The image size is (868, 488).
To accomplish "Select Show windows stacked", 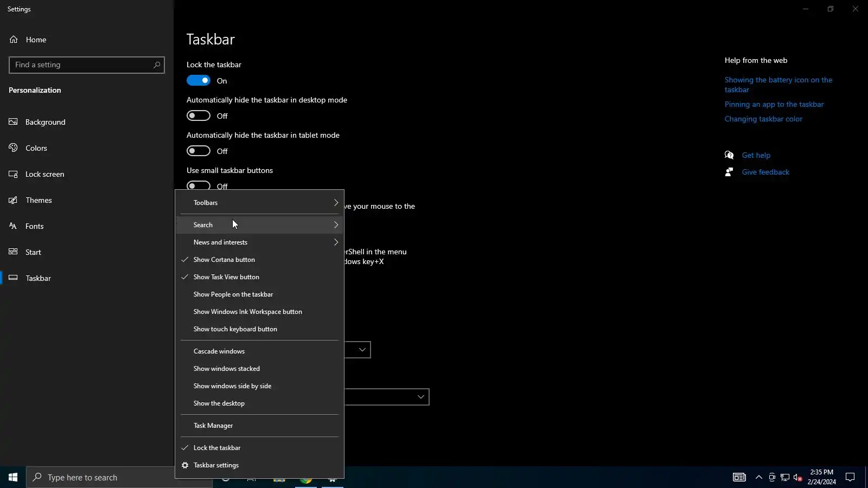I will [260, 369].
